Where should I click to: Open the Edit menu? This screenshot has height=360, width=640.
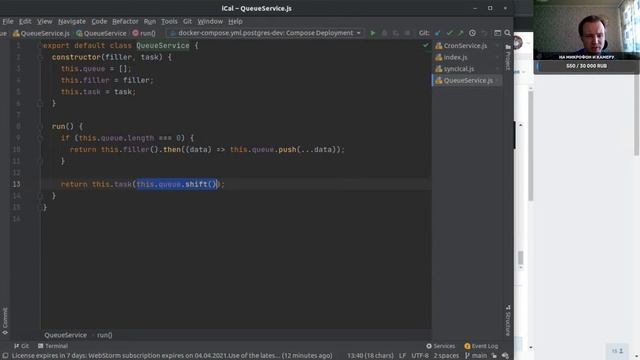tap(25, 21)
